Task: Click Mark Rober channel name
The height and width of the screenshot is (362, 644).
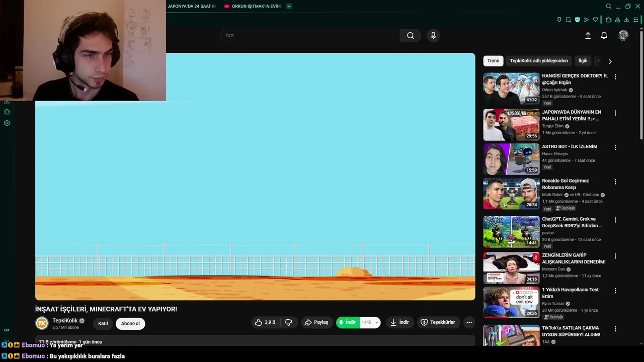Action: click(x=552, y=195)
